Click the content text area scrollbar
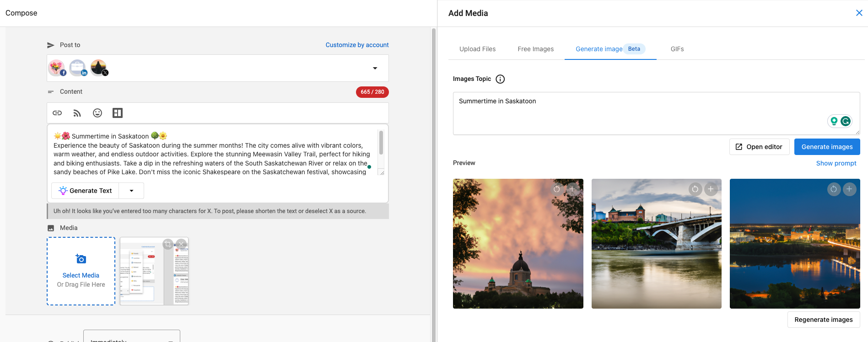This screenshot has width=868, height=342. (381, 143)
